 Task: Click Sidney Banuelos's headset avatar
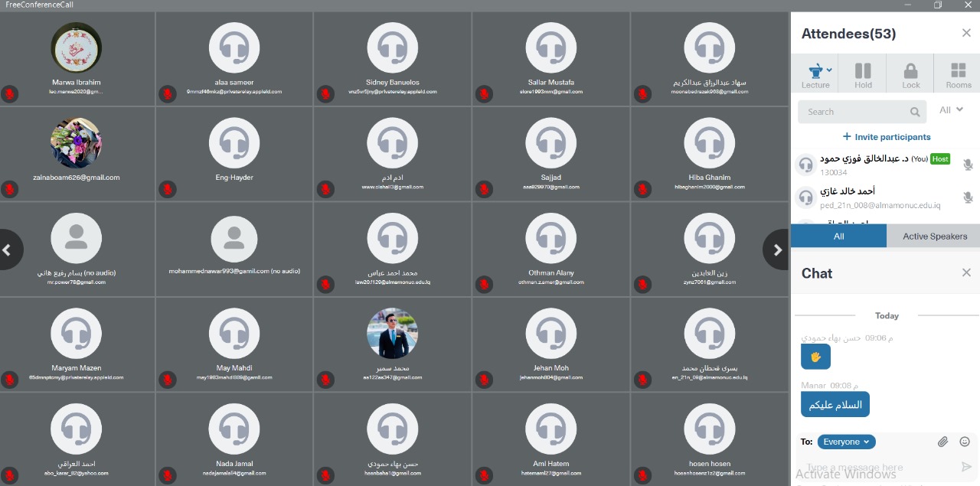[x=393, y=48]
